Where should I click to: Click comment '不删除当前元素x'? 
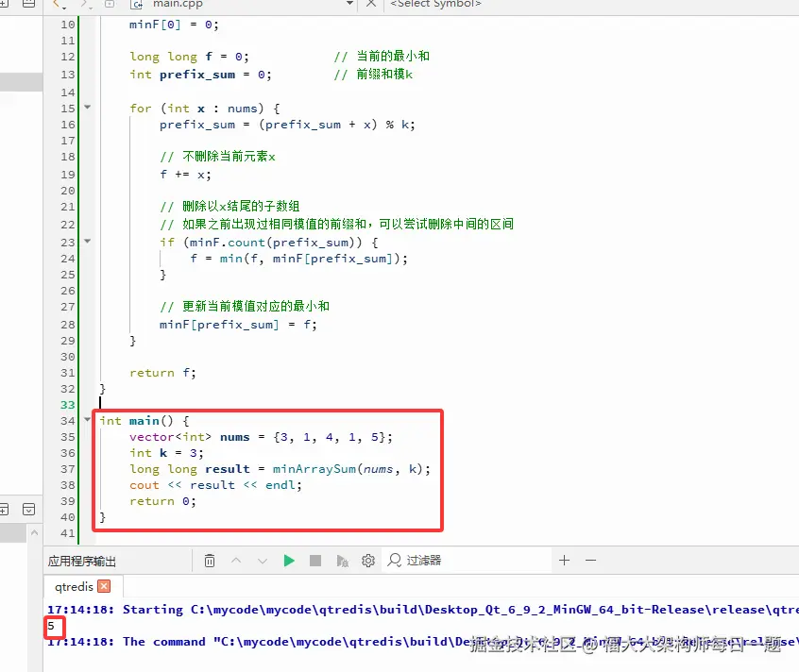coord(229,157)
